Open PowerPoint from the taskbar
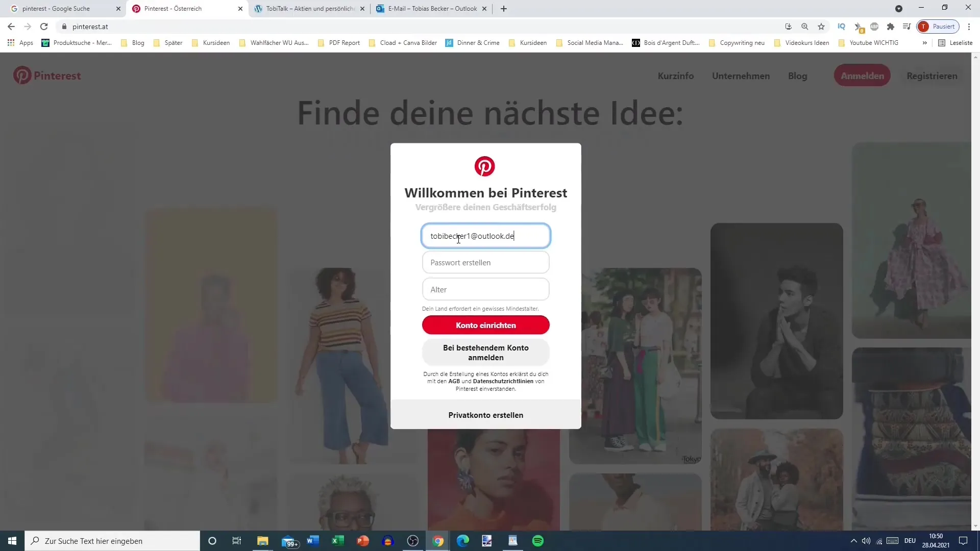The image size is (980, 551). pyautogui.click(x=363, y=541)
